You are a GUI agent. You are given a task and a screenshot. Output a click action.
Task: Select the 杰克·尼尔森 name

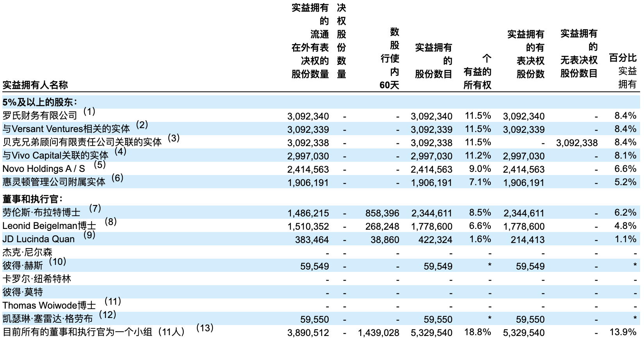(x=27, y=252)
